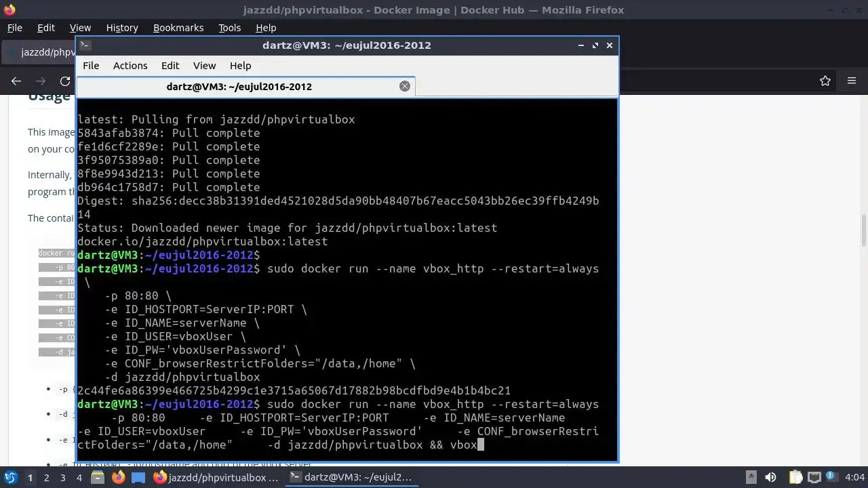Viewport: 868px width, 488px height.
Task: Open the terminal's File menu
Action: pos(91,66)
